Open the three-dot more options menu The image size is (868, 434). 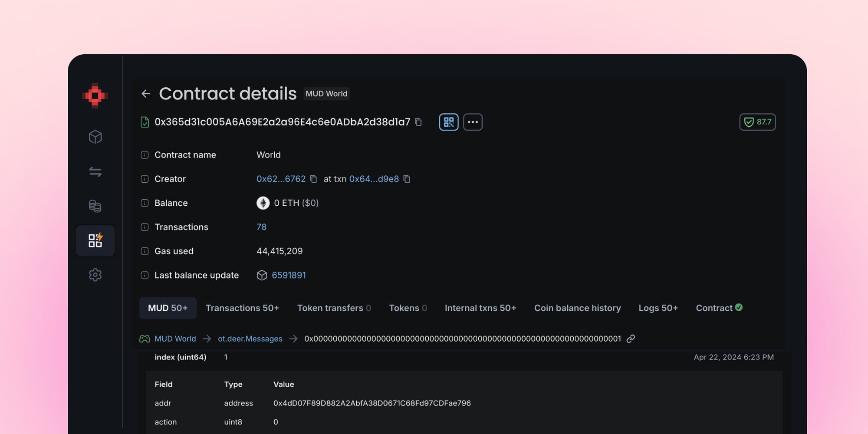pos(473,122)
